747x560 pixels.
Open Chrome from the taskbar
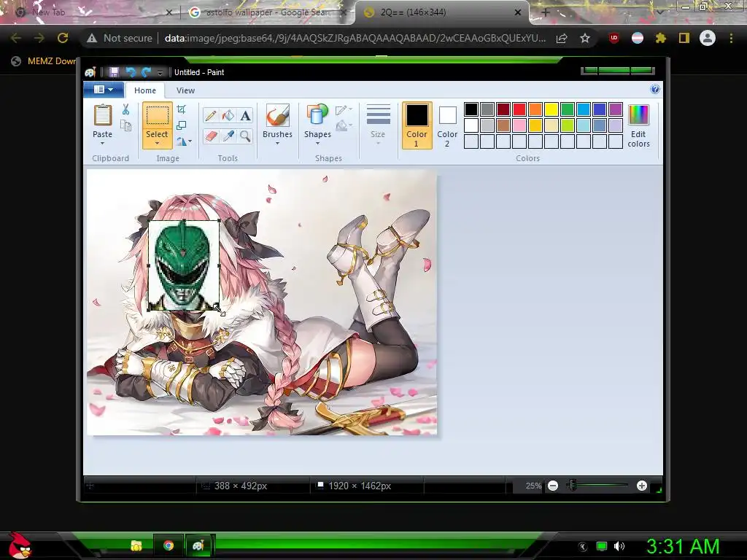169,545
